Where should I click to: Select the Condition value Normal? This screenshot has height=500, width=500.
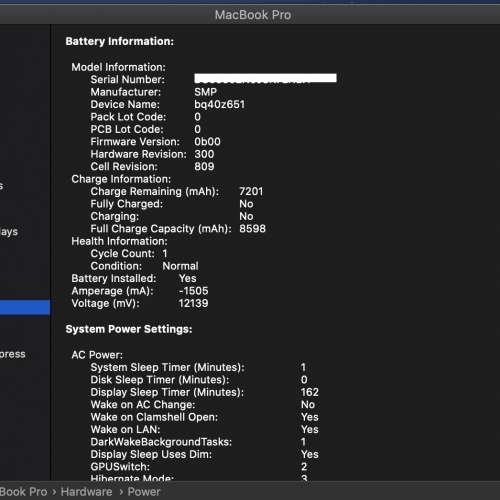tap(180, 266)
